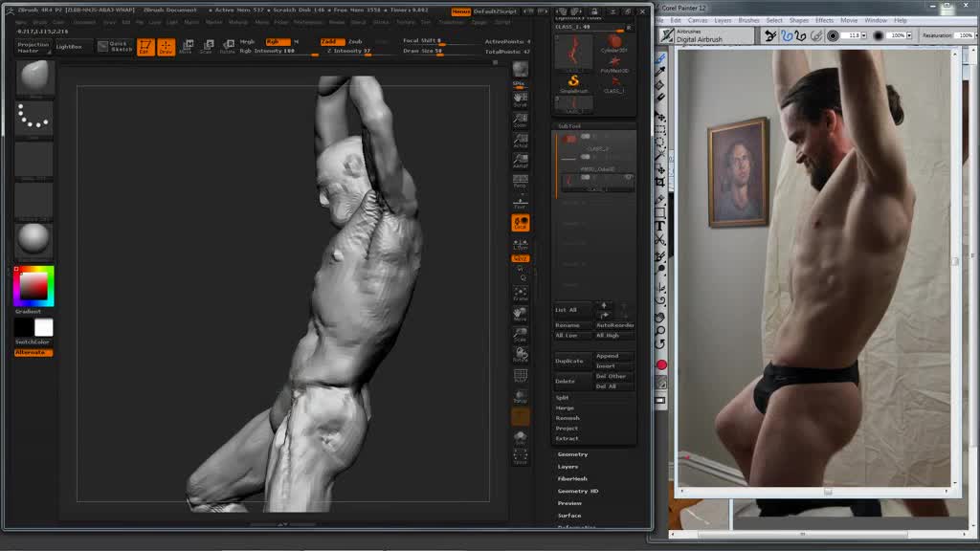Toggle PolyF polyframe display in ZBrush

click(520, 376)
